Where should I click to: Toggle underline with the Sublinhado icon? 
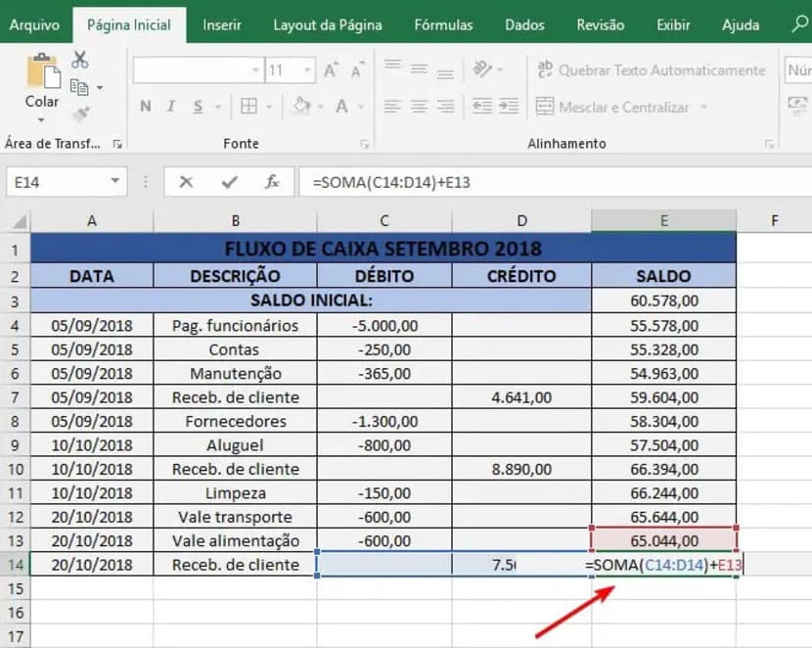tap(198, 105)
